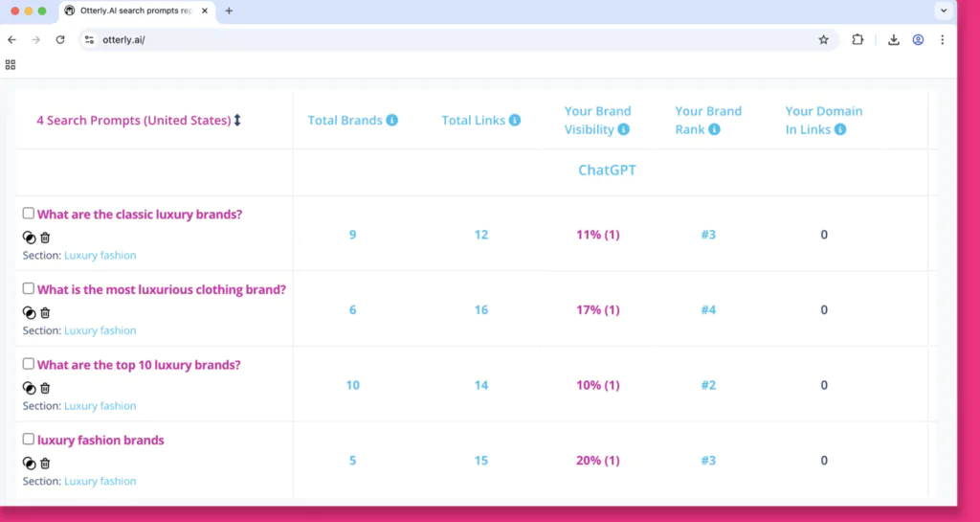Click total brands value 9

[x=352, y=235]
